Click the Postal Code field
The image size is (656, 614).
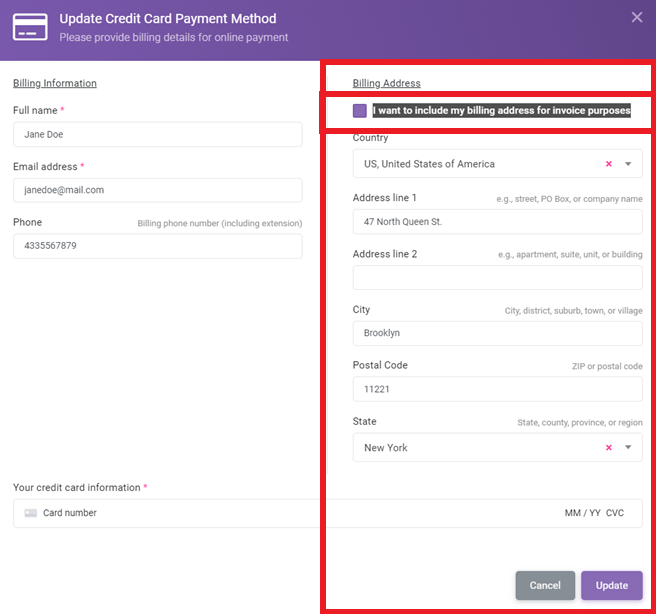(497, 389)
